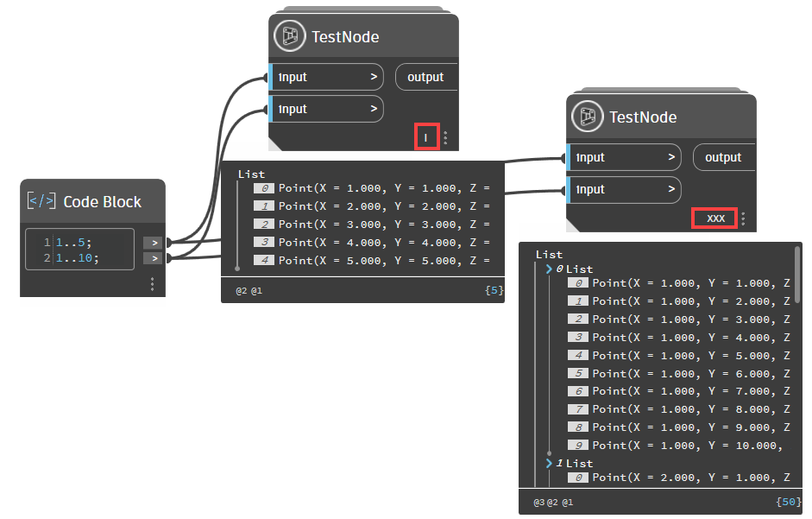Expand the 1 List entry in the nested preview
This screenshot has height=519, width=812.
551,463
